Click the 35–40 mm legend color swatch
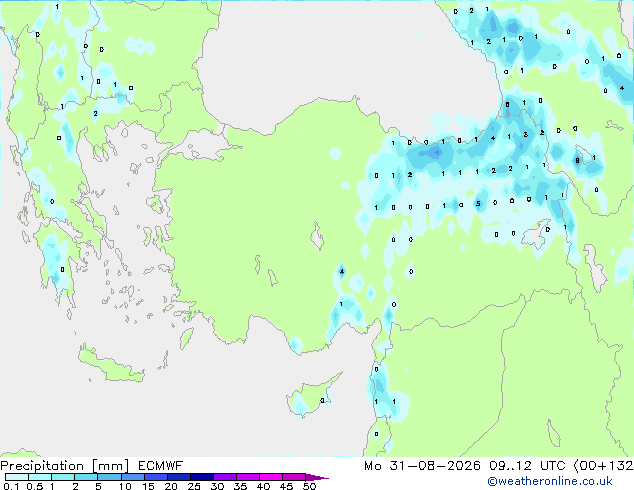 point(247,477)
